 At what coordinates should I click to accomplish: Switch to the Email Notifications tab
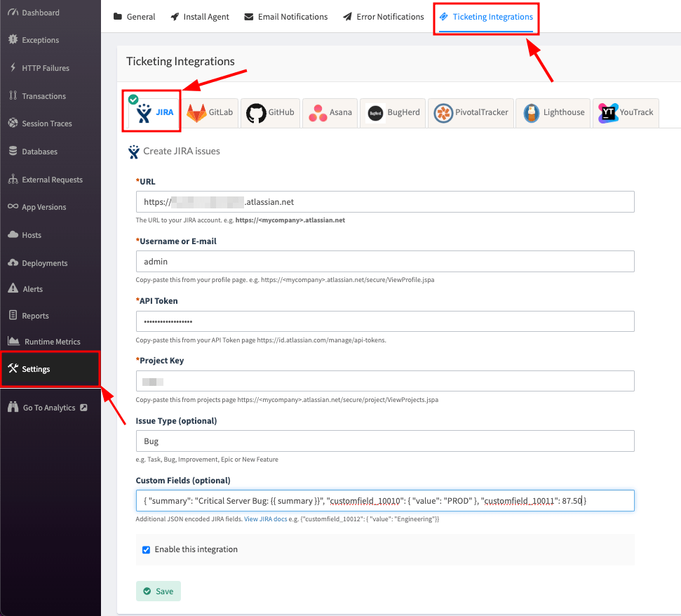pyautogui.click(x=285, y=16)
